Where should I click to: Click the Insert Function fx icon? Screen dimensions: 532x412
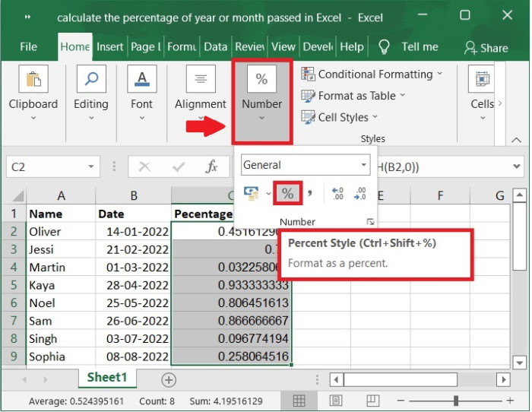[212, 166]
